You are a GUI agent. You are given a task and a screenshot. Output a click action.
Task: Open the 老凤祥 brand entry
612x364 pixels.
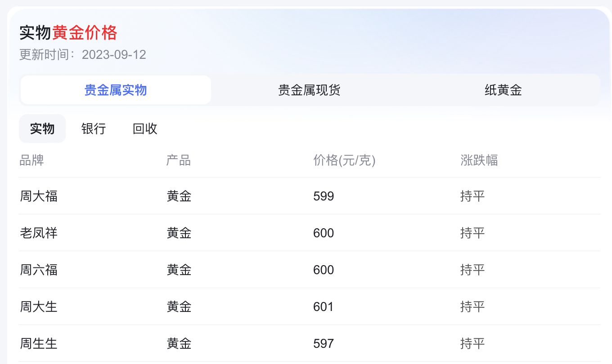click(39, 233)
